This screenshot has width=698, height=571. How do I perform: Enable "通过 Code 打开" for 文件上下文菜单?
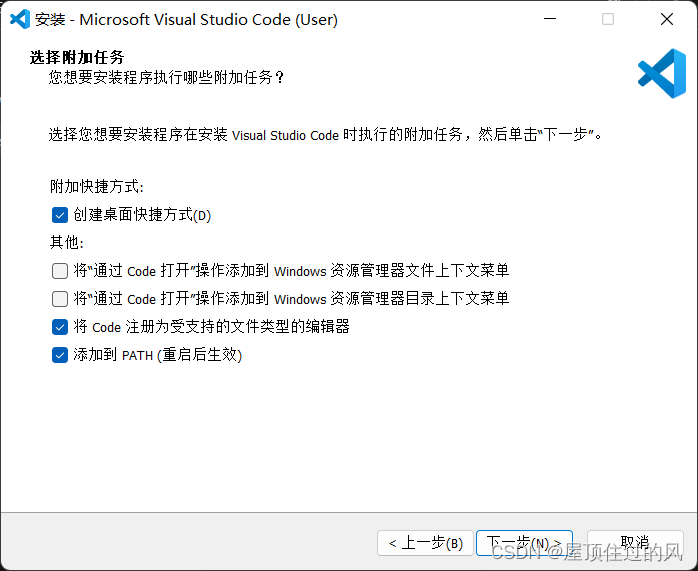[x=60, y=271]
